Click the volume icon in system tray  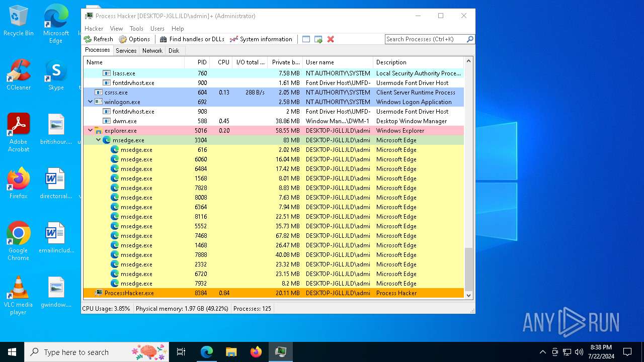coord(579,352)
